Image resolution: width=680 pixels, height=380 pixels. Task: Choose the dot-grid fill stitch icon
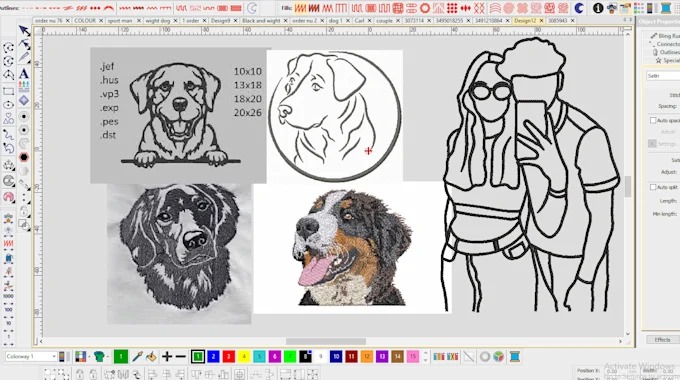pyautogui.click(x=452, y=8)
